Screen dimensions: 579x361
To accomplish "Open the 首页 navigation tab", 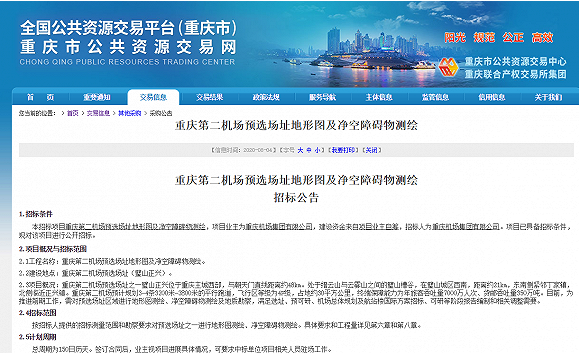I will coord(41,97).
